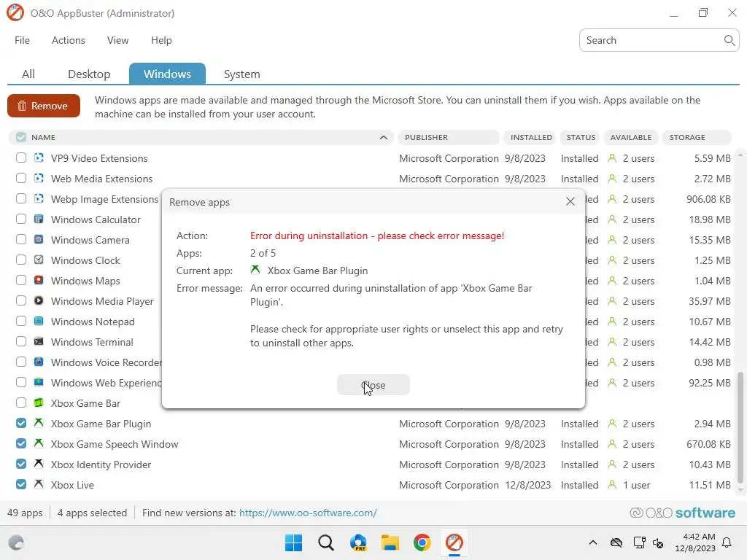Uncheck the Xbox Identity Provider checkbox
The height and width of the screenshot is (560, 747).
21,464
